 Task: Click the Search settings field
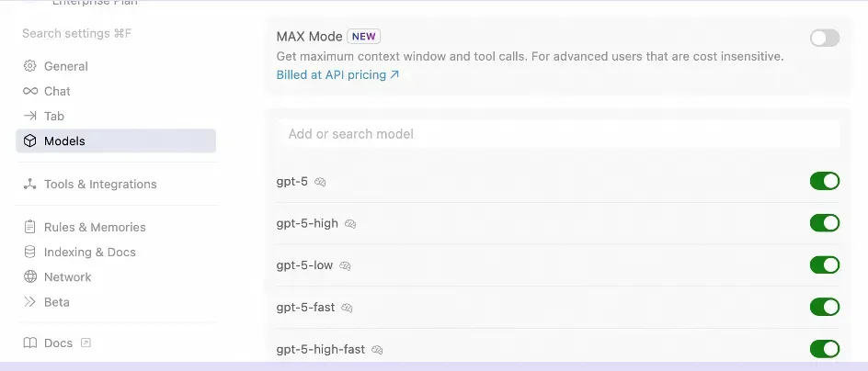(77, 33)
